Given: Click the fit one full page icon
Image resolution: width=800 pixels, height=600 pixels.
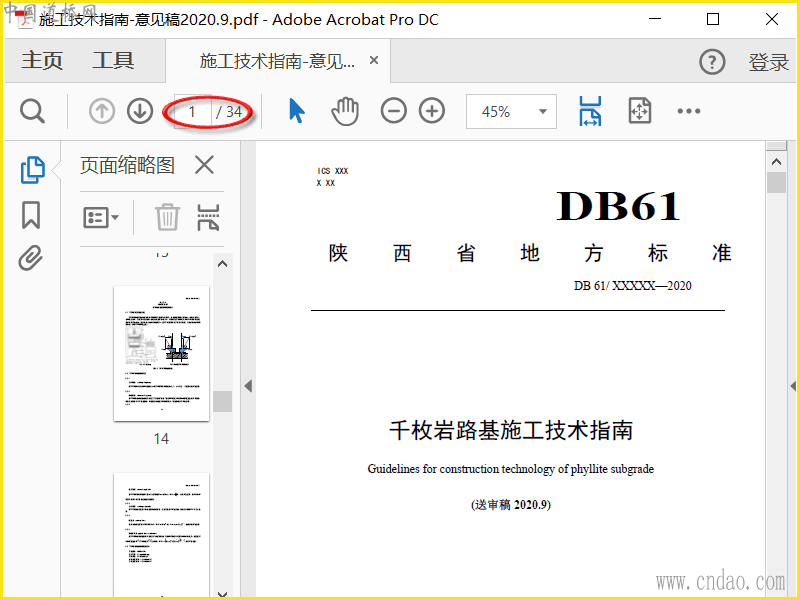Looking at the screenshot, I should (x=640, y=111).
